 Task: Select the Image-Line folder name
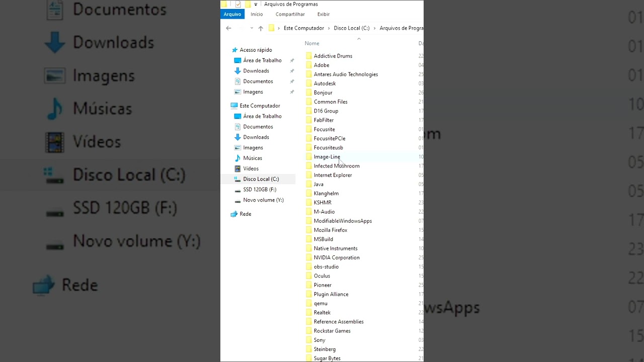point(327,157)
